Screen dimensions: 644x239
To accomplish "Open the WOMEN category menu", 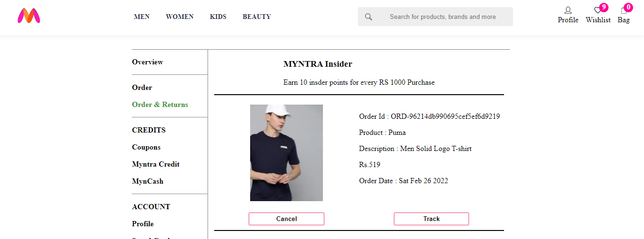I will [x=180, y=17].
